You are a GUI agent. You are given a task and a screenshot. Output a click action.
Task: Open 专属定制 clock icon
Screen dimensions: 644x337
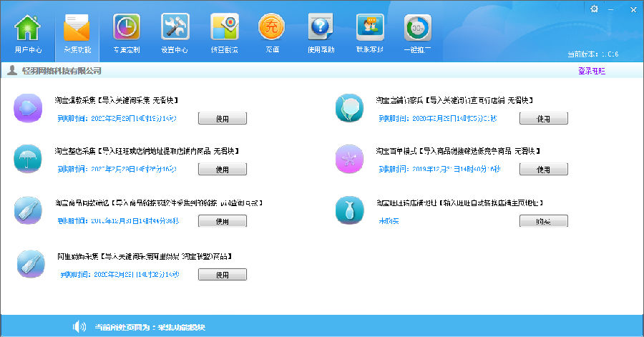click(127, 27)
